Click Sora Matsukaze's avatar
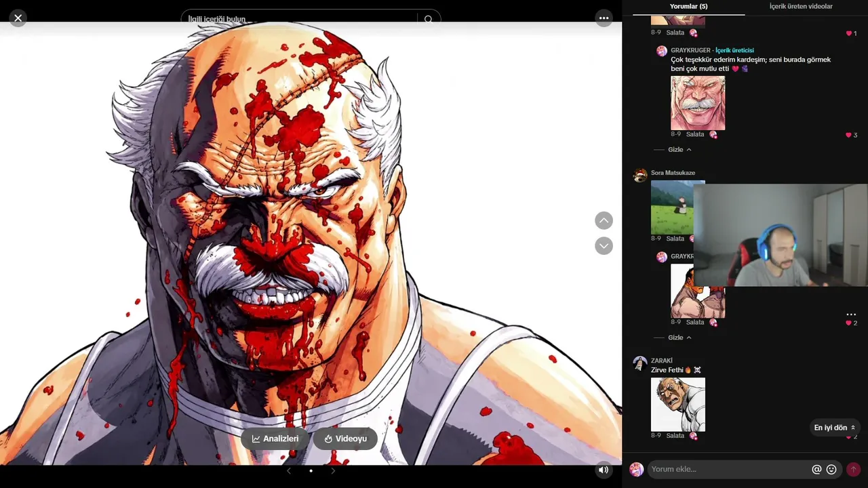The image size is (868, 488). point(639,176)
